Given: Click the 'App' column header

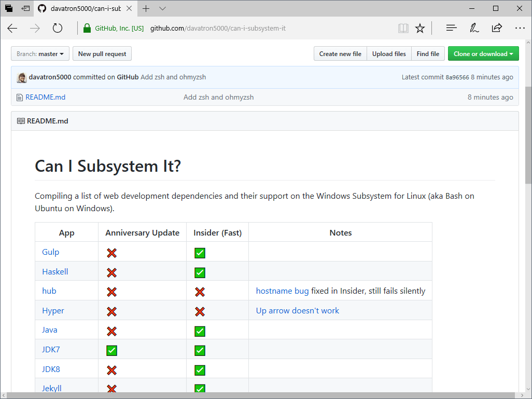Looking at the screenshot, I should pos(66,233).
